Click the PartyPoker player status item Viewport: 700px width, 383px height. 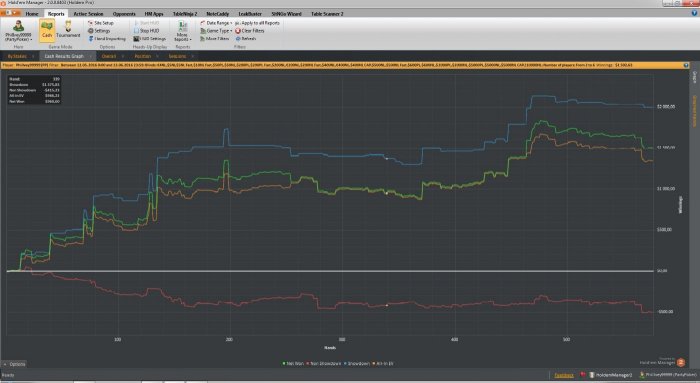(x=668, y=375)
